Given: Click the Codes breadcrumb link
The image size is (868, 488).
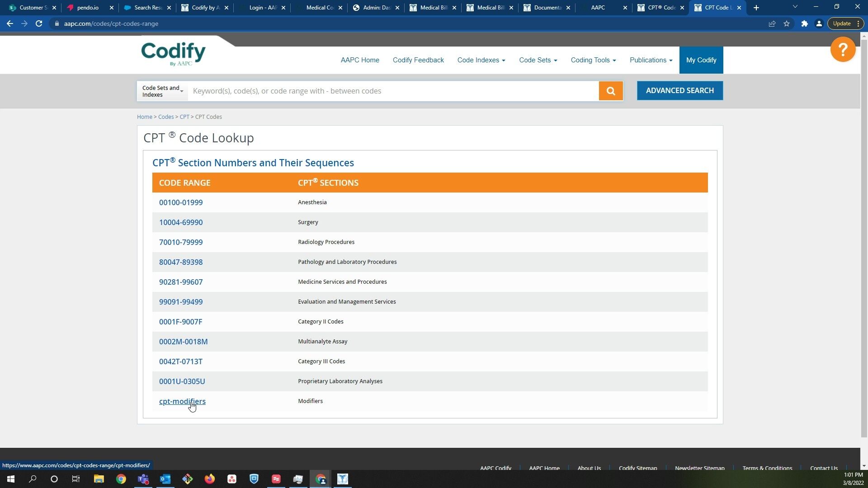Looking at the screenshot, I should (166, 117).
